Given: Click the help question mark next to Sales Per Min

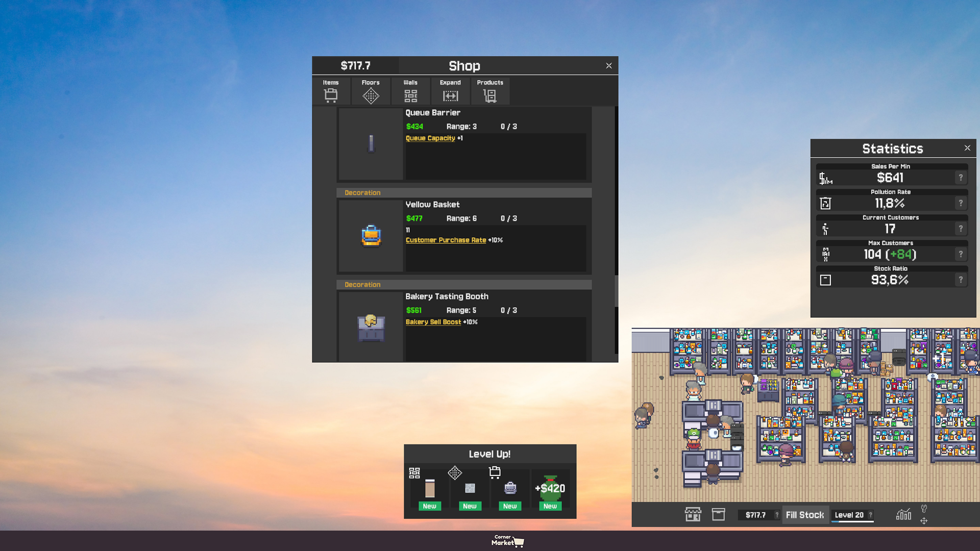Looking at the screenshot, I should pyautogui.click(x=961, y=178).
